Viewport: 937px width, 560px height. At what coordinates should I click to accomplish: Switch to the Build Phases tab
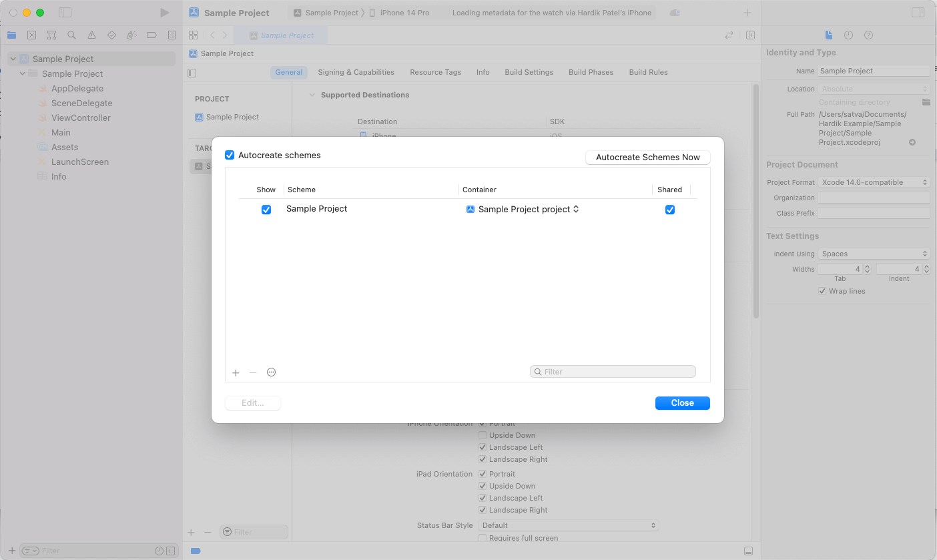(x=591, y=72)
